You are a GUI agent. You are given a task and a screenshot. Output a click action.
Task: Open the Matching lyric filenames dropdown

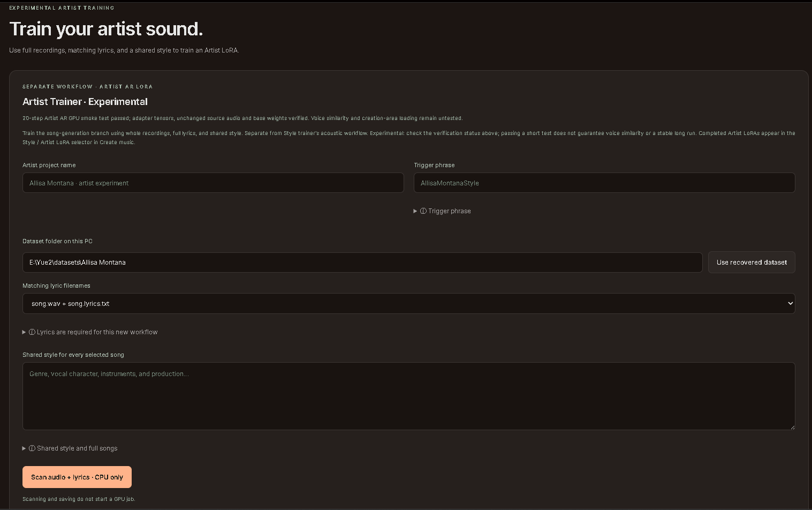click(x=408, y=303)
